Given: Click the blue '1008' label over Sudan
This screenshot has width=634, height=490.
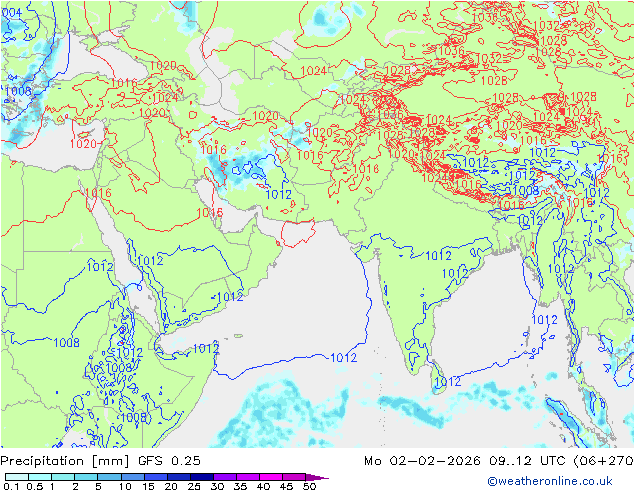Looking at the screenshot, I should (x=66, y=342).
